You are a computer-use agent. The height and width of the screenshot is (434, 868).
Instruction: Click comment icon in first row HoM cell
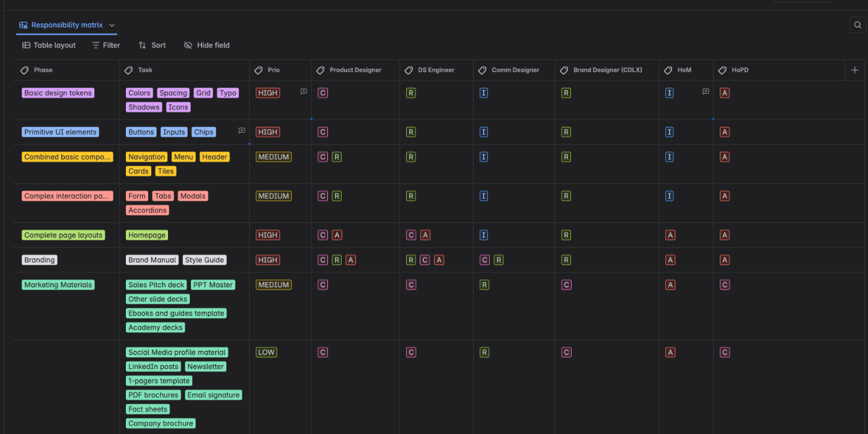coord(706,92)
